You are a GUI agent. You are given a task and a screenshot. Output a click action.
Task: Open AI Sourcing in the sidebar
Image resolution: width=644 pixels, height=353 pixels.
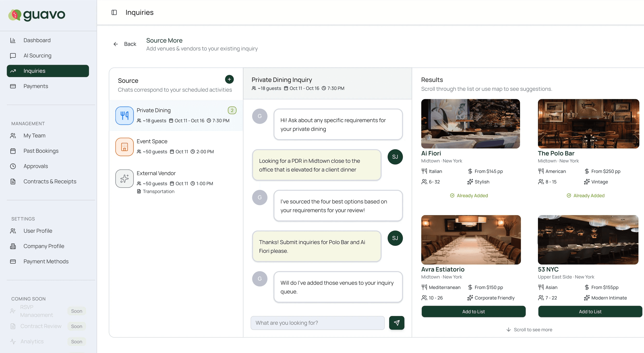pos(48,55)
